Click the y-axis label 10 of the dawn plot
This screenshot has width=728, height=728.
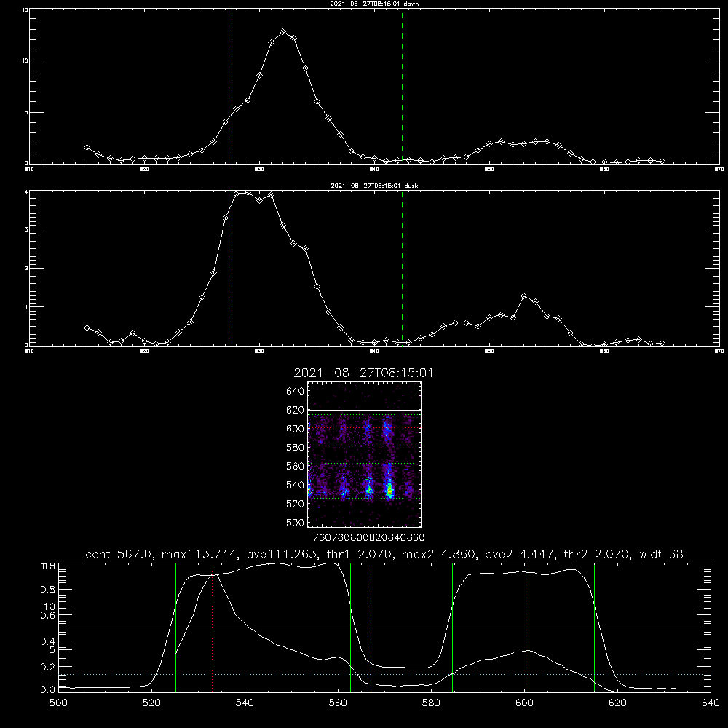[x=25, y=60]
